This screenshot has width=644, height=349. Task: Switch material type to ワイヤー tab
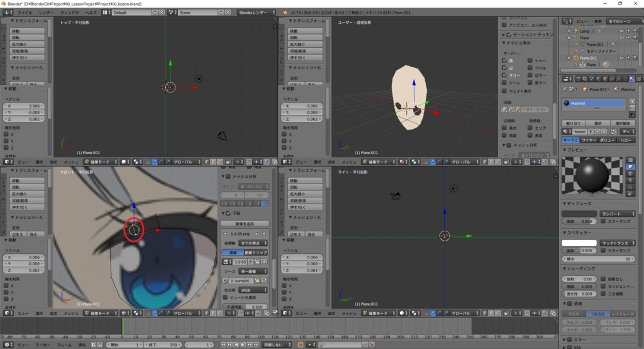pos(589,140)
